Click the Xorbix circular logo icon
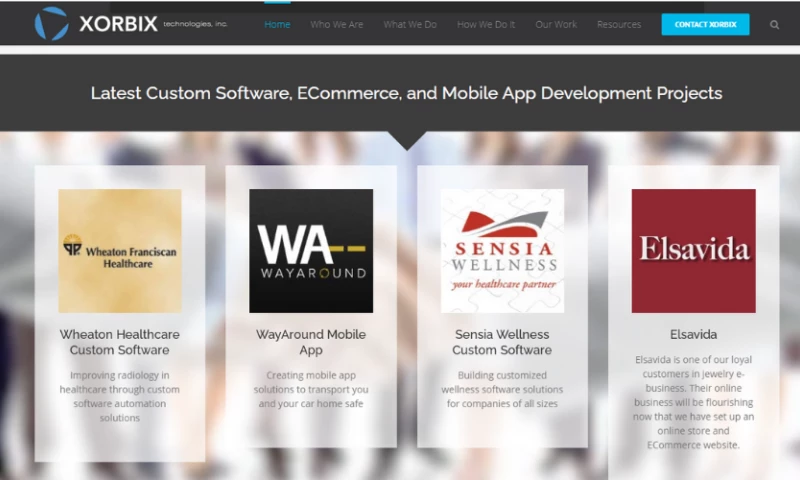Image resolution: width=800 pixels, height=480 pixels. [51, 23]
